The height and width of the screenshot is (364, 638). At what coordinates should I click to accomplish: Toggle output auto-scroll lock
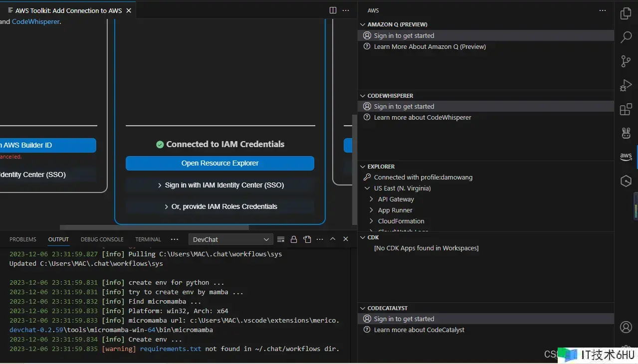[x=294, y=239]
